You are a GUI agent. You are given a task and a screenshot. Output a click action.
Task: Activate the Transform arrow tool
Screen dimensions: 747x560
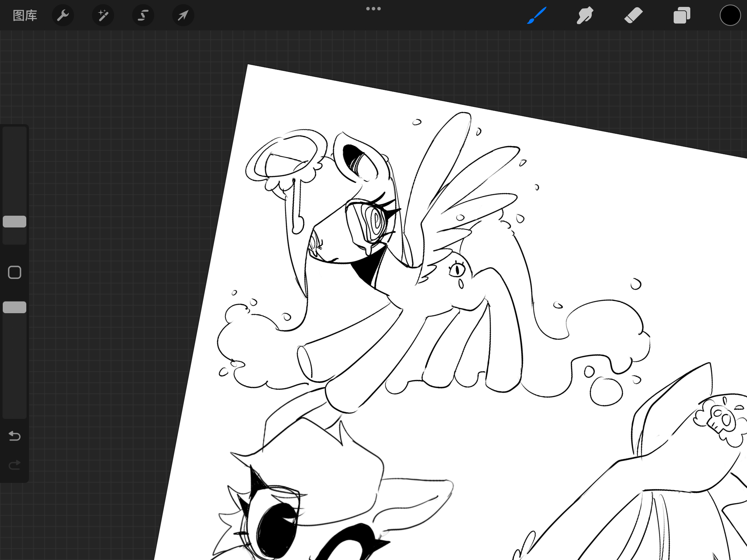click(x=183, y=16)
